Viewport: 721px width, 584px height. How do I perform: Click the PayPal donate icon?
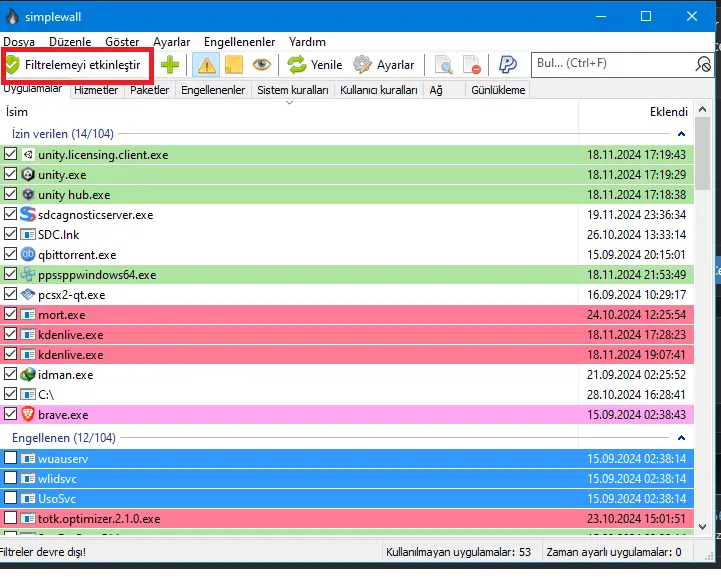508,64
